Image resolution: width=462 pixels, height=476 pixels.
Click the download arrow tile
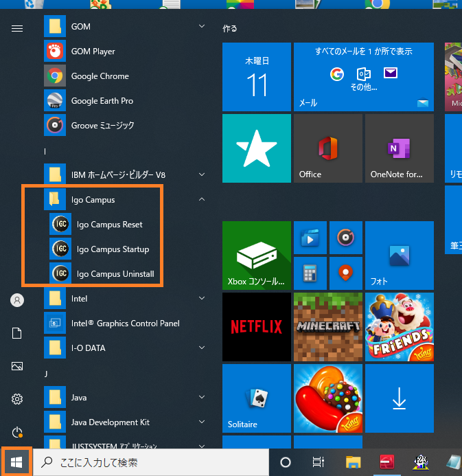coord(400,398)
